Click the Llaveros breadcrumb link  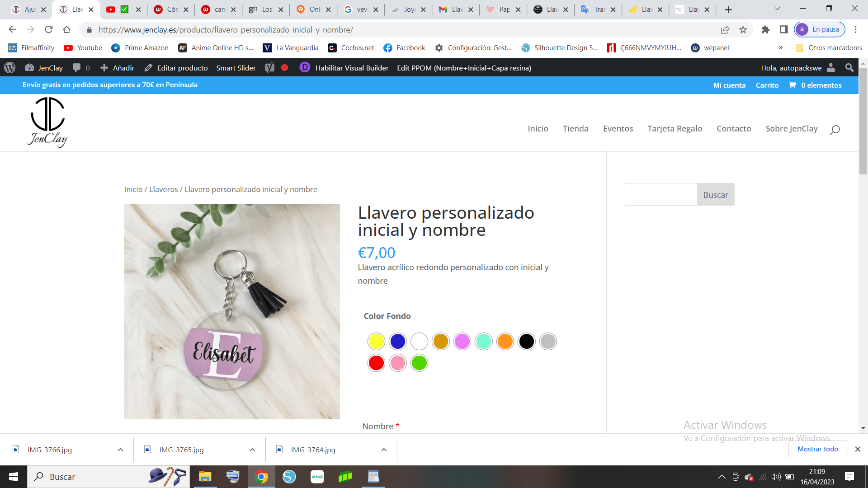pos(164,189)
